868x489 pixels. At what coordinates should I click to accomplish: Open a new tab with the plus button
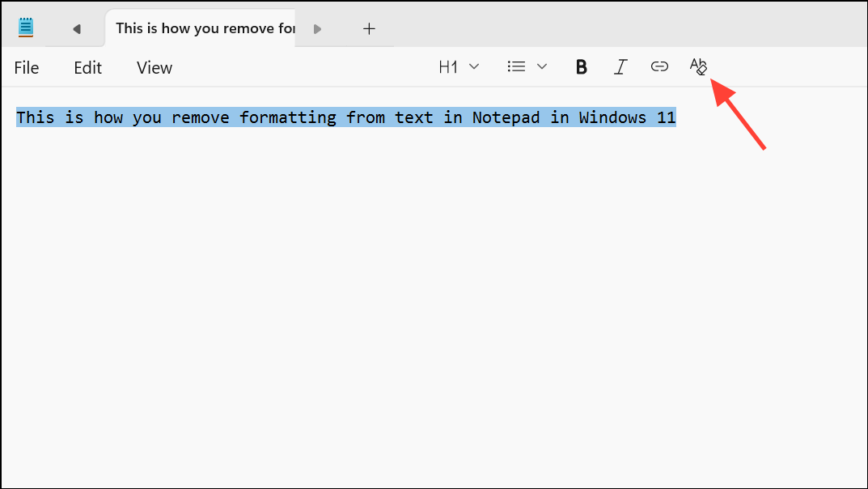[x=369, y=28]
